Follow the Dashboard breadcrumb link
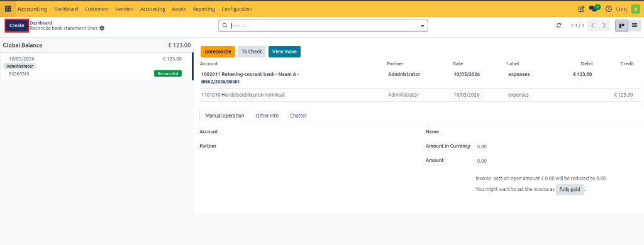 tap(41, 23)
